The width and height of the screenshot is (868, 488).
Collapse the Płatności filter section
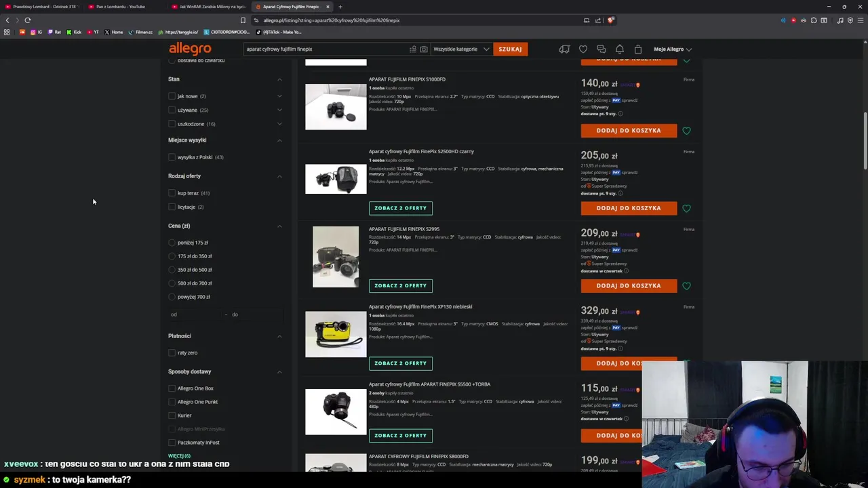pos(279,336)
